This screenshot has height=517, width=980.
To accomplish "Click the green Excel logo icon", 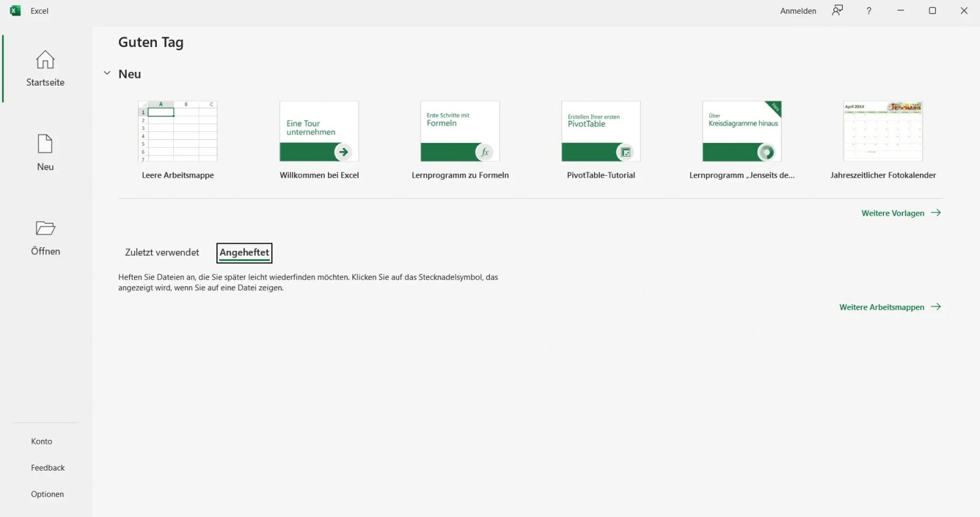I will (x=15, y=10).
